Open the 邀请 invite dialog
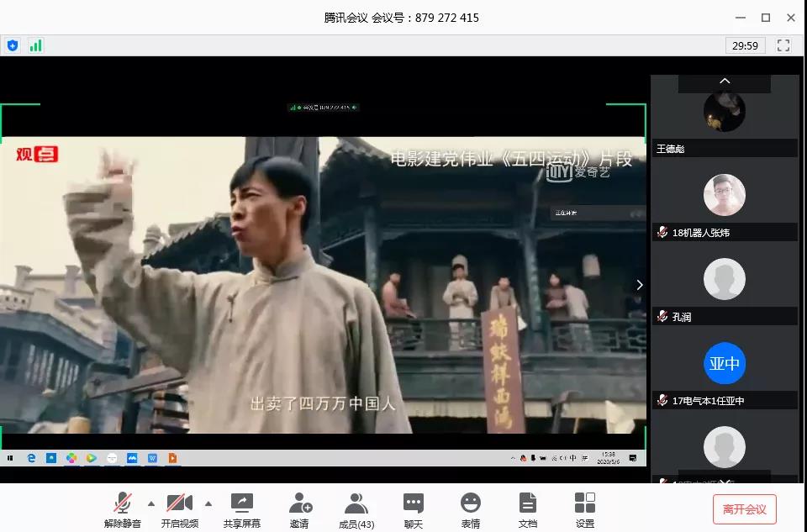The width and height of the screenshot is (807, 532). coord(300,510)
